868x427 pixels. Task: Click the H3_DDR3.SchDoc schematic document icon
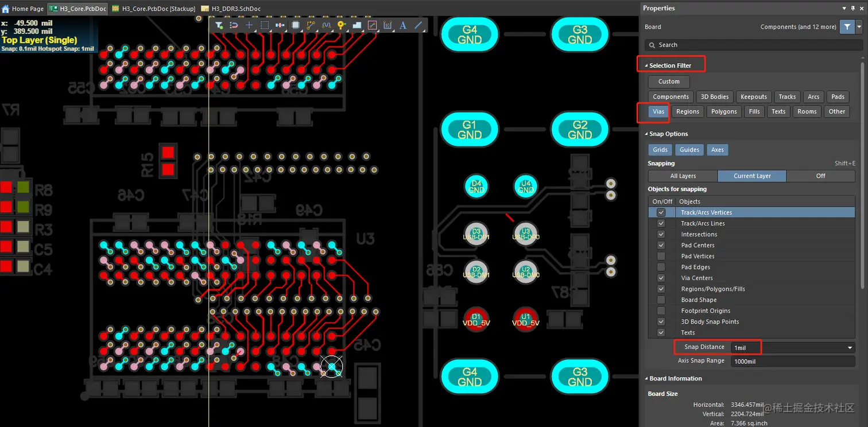tap(205, 9)
